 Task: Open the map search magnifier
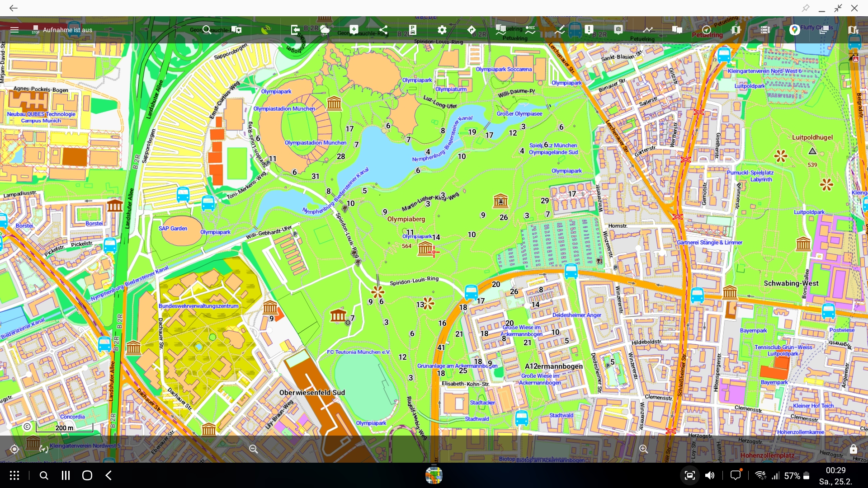[207, 30]
